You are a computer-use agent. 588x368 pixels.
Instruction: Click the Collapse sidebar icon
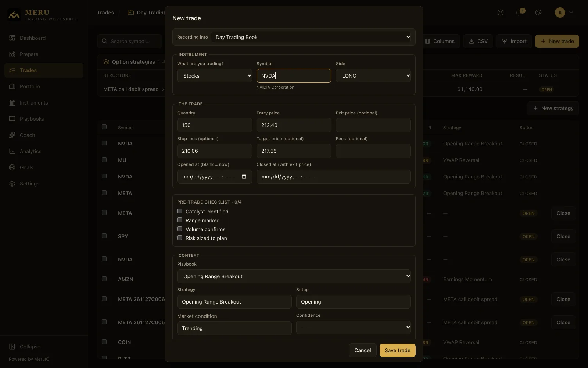tap(12, 347)
